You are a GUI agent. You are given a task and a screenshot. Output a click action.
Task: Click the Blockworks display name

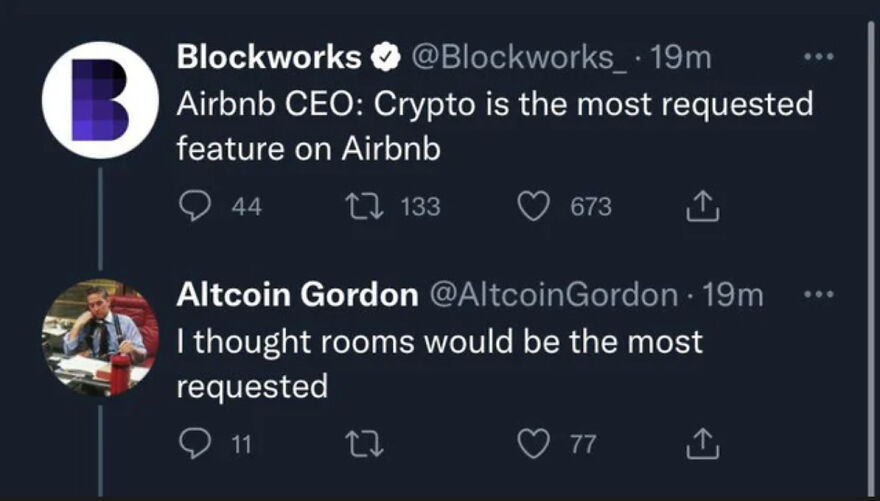pos(268,59)
